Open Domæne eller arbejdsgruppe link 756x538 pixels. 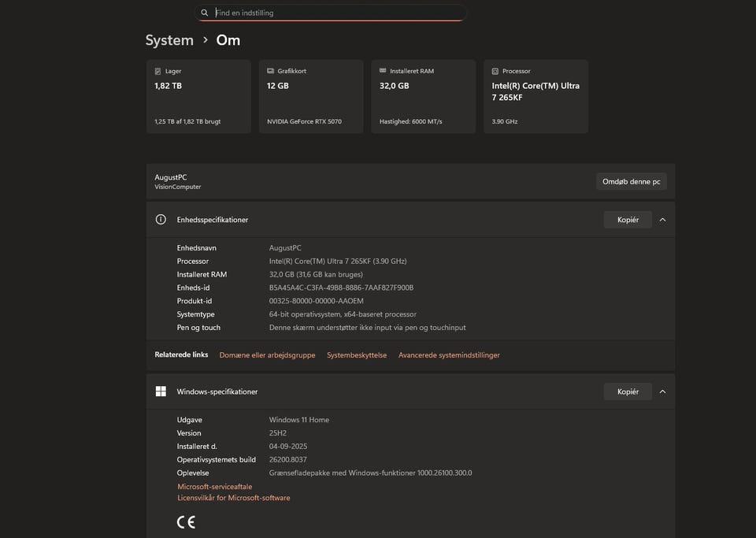(267, 355)
